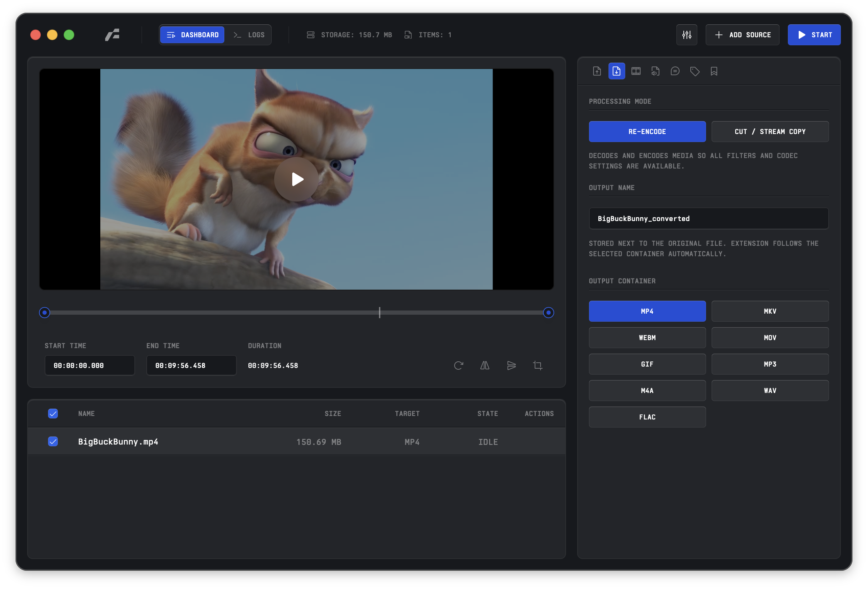The height and width of the screenshot is (589, 868).
Task: Uncheck the BigBuckBunny.mp4 row checkbox
Action: point(53,441)
